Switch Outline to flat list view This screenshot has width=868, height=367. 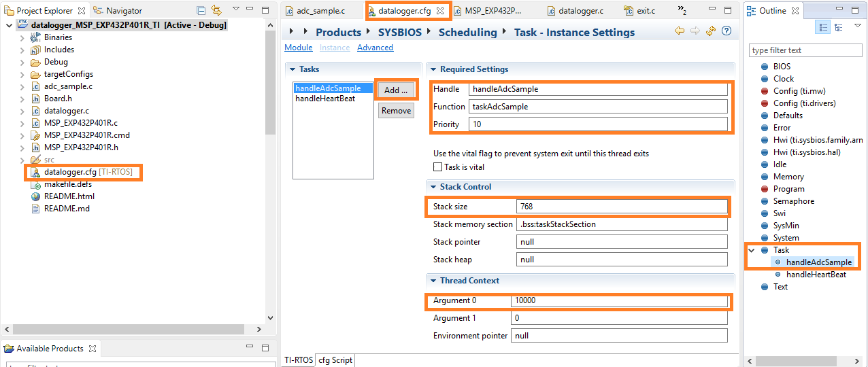824,27
